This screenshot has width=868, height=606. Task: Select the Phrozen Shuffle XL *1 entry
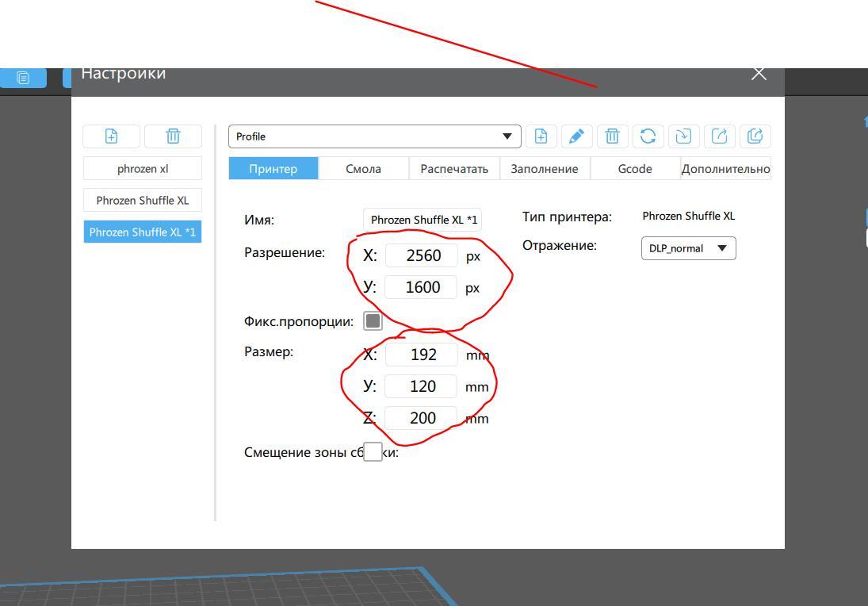[x=143, y=232]
